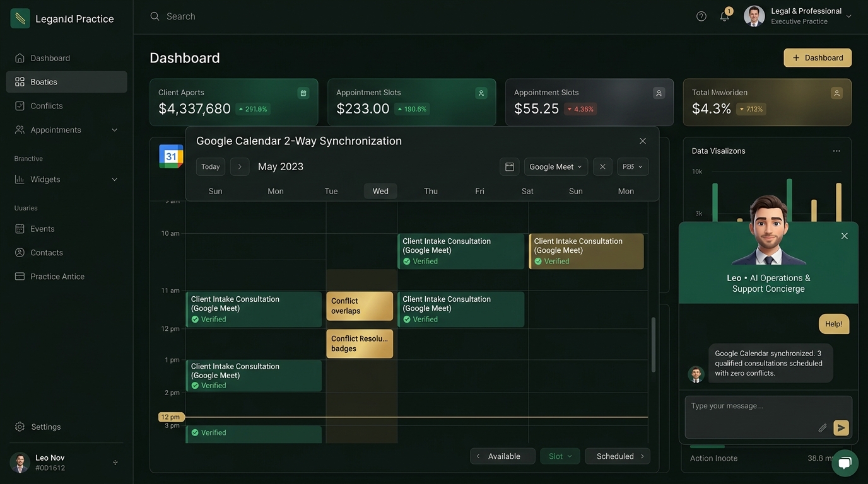Click the help question mark icon

coord(701,16)
